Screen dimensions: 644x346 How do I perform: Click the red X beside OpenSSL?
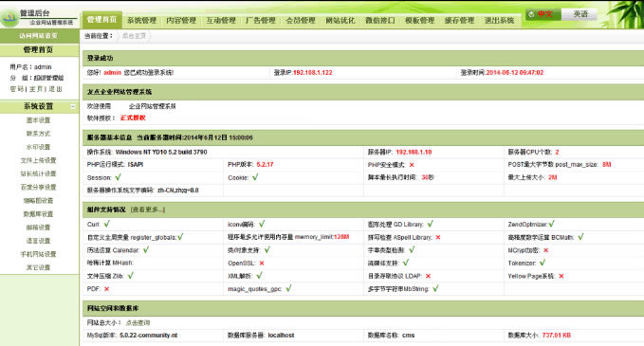click(x=262, y=264)
